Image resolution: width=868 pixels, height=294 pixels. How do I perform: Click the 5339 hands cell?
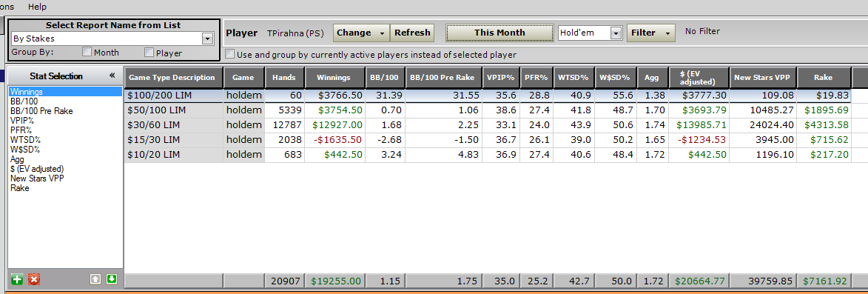point(285,110)
